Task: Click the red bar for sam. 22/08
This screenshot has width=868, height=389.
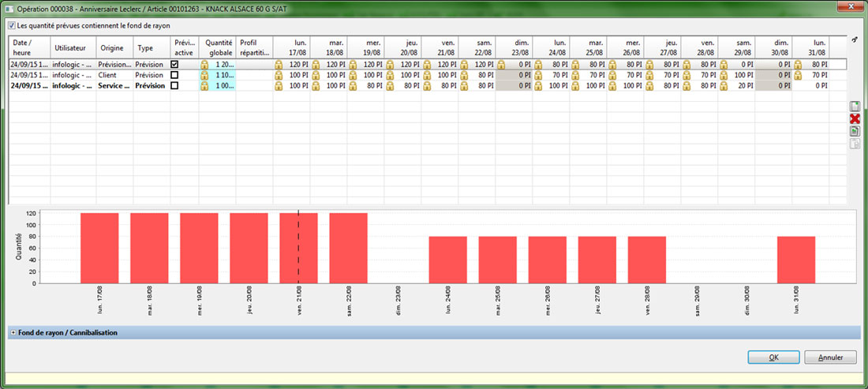Action: (x=348, y=248)
